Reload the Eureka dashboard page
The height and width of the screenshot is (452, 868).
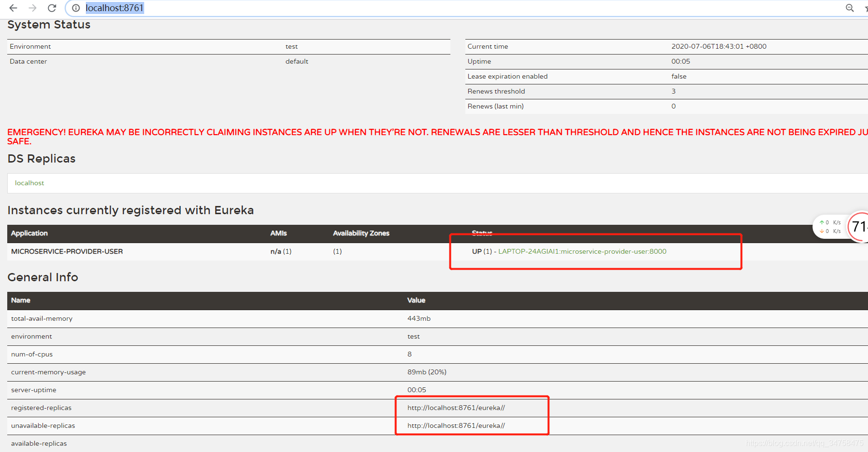pos(52,8)
